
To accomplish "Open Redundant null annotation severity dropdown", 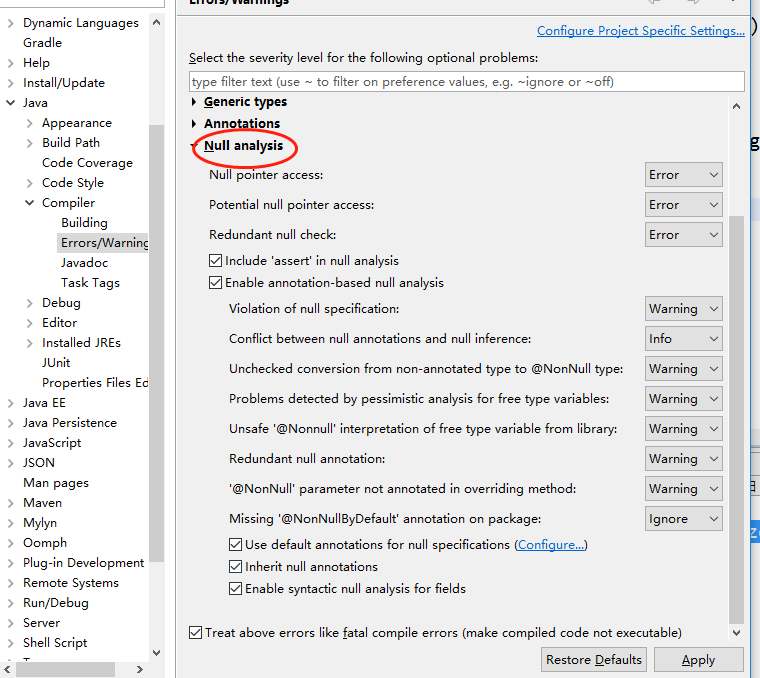I will (683, 459).
